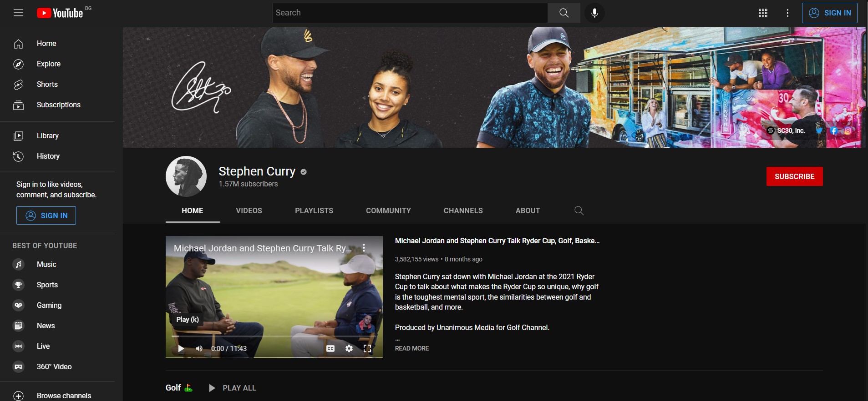Search within the channel via magnifier
Image resolution: width=868 pixels, height=401 pixels.
[x=579, y=211]
